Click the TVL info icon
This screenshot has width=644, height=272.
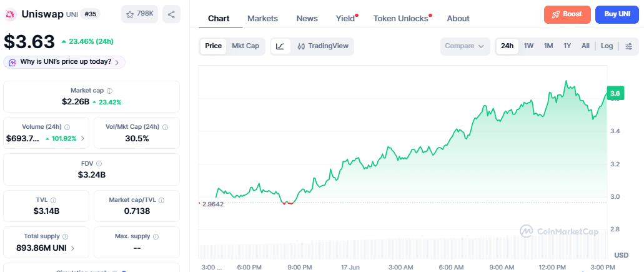tap(53, 200)
